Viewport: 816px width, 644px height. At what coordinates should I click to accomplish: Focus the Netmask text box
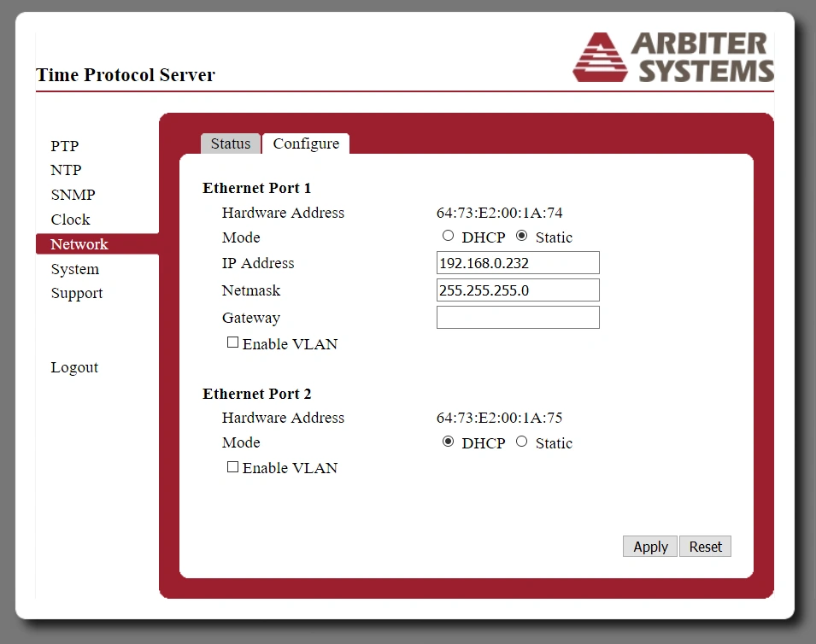pyautogui.click(x=518, y=290)
